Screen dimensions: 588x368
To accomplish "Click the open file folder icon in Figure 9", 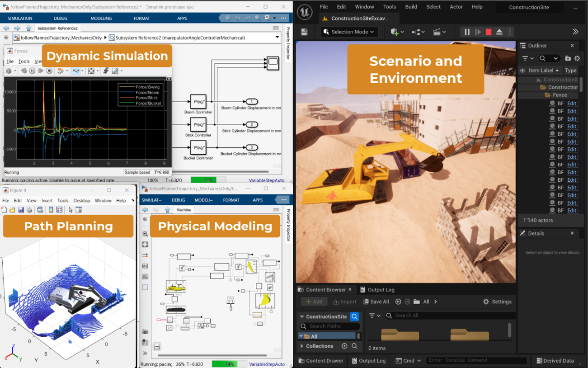I will point(12,210).
